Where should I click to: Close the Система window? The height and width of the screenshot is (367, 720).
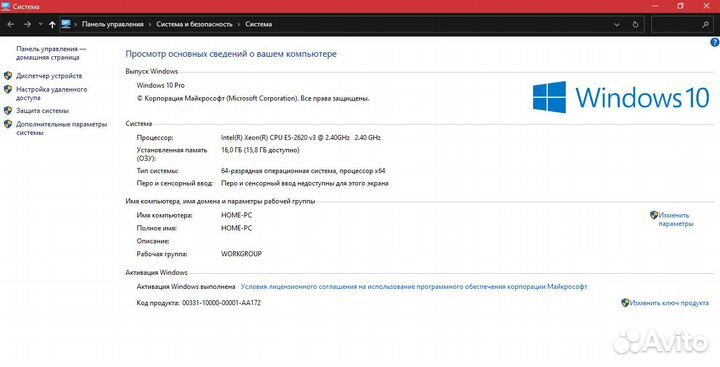706,6
